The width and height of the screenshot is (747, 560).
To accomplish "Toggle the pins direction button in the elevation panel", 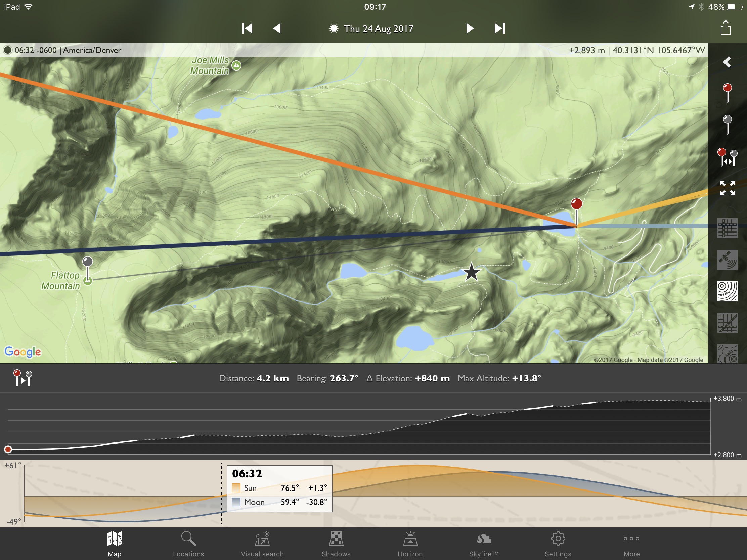I will (23, 378).
